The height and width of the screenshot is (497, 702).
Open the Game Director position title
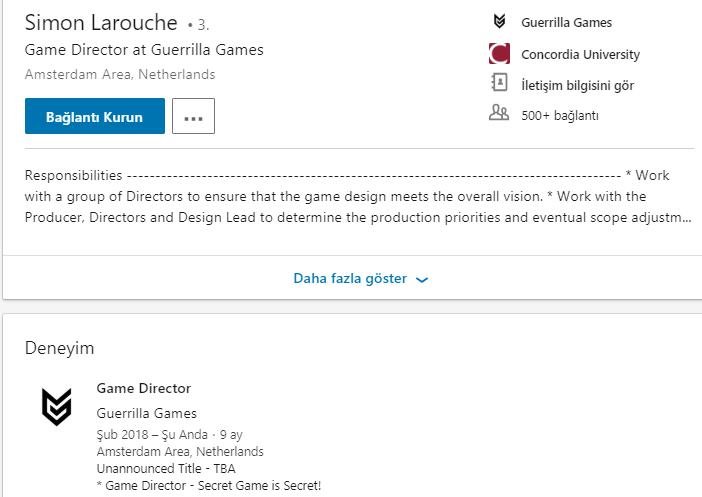click(144, 388)
